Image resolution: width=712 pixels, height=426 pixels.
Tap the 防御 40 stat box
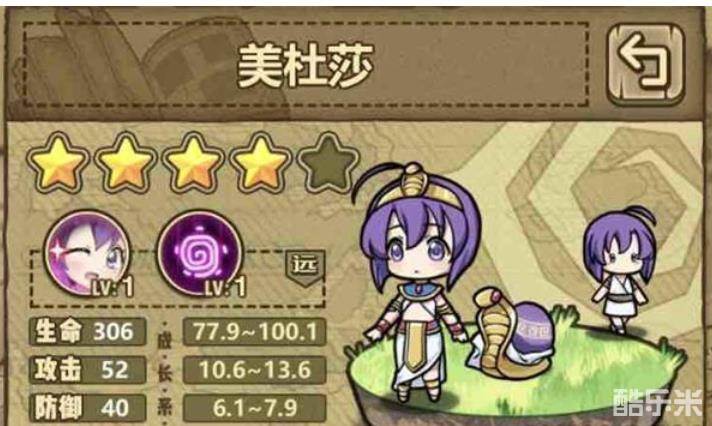[88, 408]
